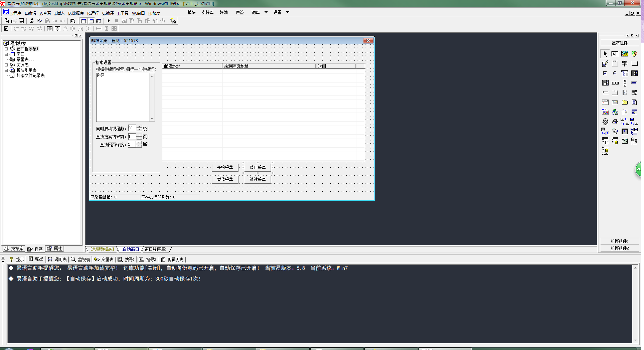Select the DIR folder component icon

point(624,102)
